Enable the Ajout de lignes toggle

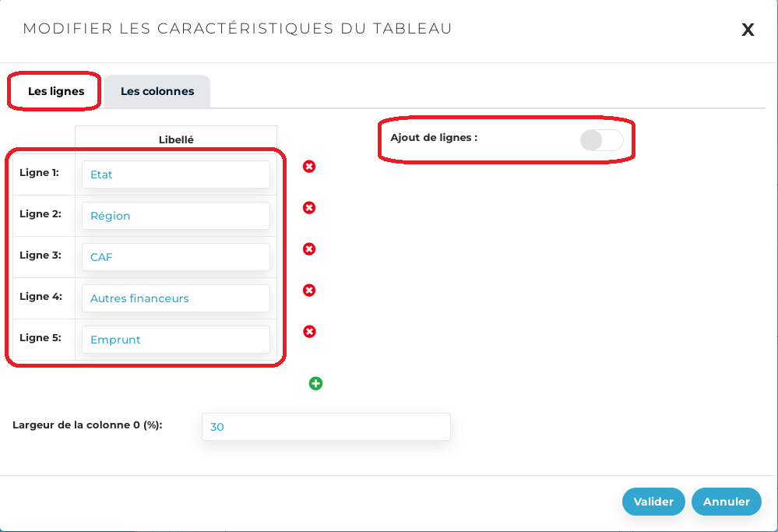click(602, 140)
